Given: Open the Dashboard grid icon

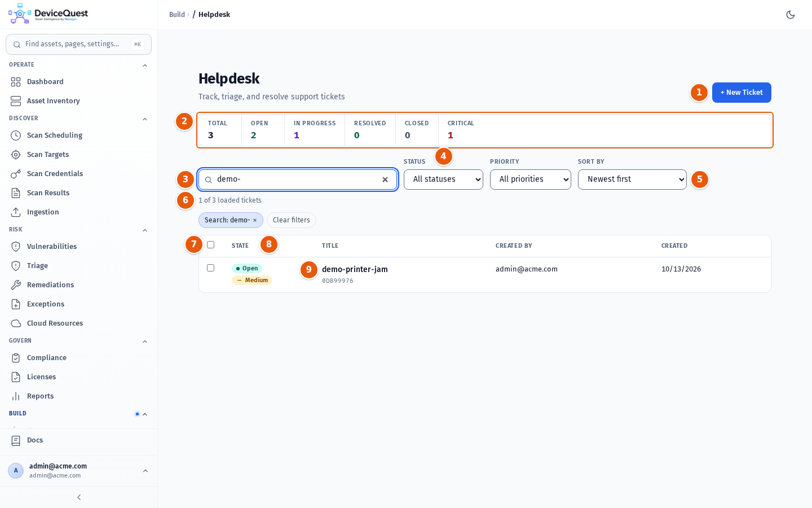Looking at the screenshot, I should 16,82.
